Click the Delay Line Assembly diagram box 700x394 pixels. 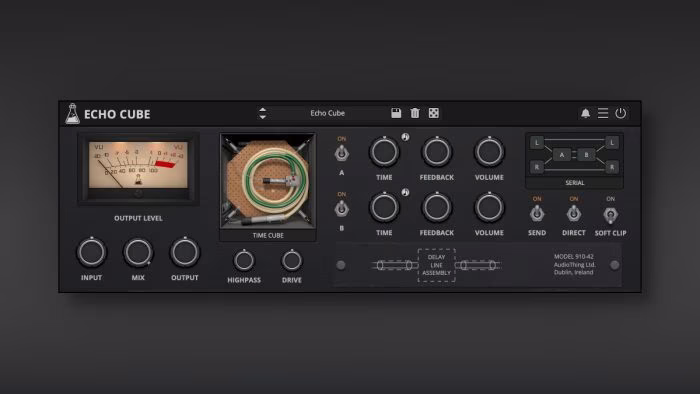[x=436, y=265]
